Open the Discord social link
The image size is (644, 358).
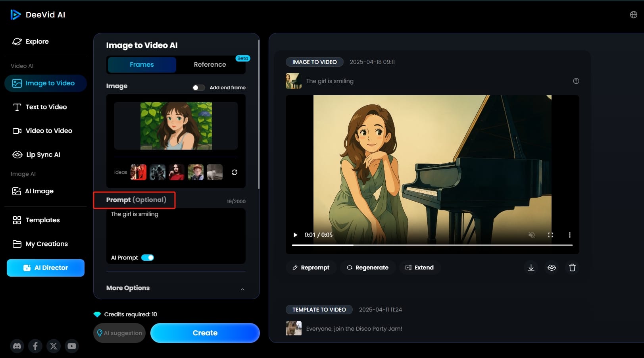coord(17,346)
